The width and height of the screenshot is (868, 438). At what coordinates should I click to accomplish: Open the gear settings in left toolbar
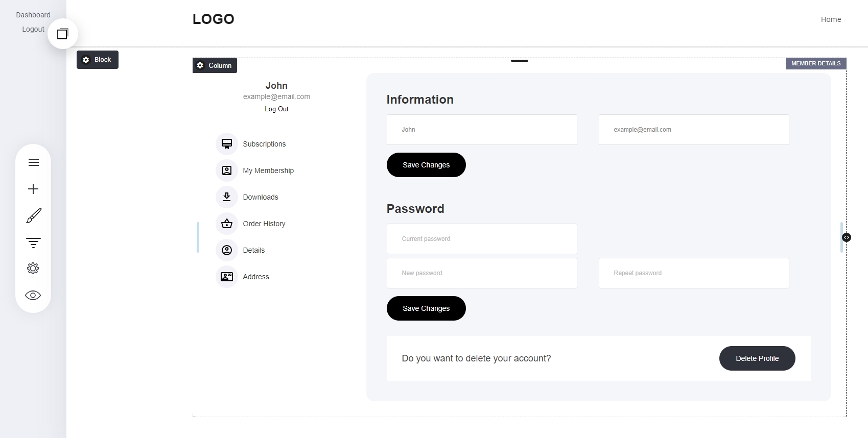(33, 269)
